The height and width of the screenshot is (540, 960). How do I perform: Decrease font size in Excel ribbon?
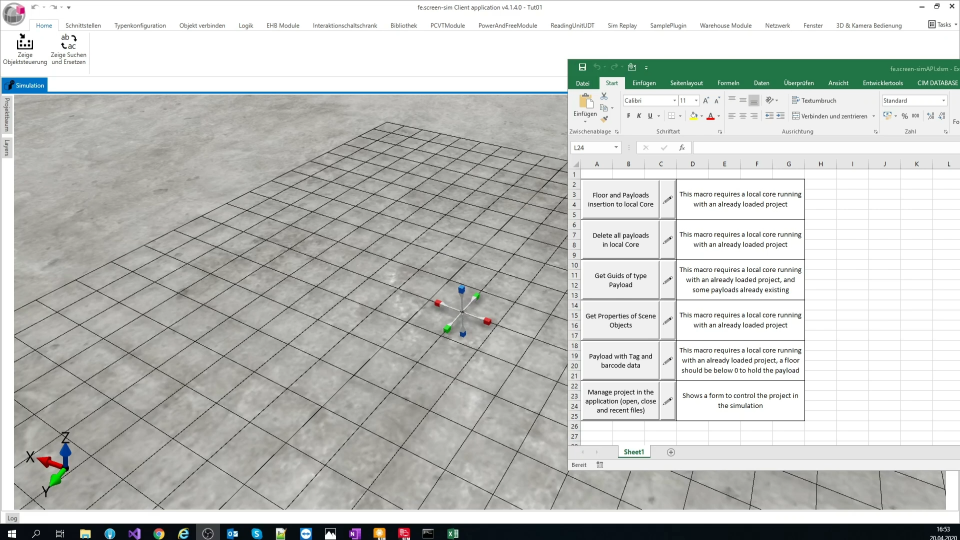coord(717,100)
